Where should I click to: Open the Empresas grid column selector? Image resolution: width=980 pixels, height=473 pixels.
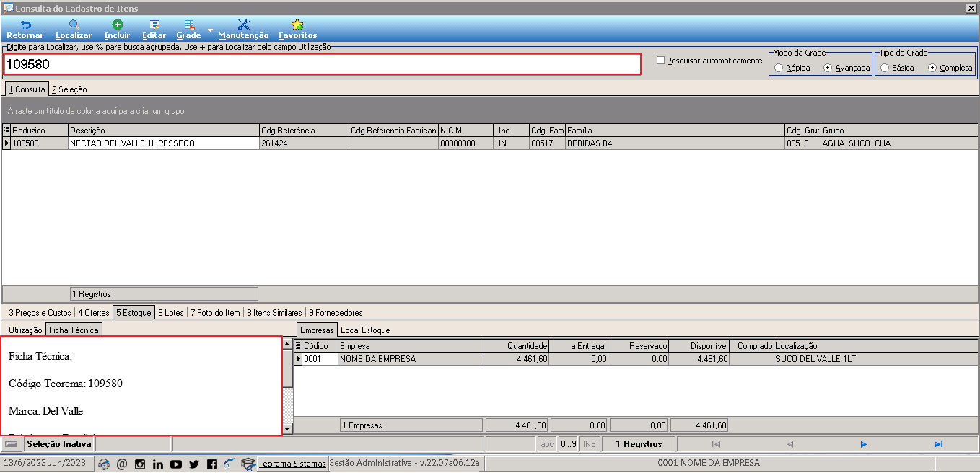point(299,346)
